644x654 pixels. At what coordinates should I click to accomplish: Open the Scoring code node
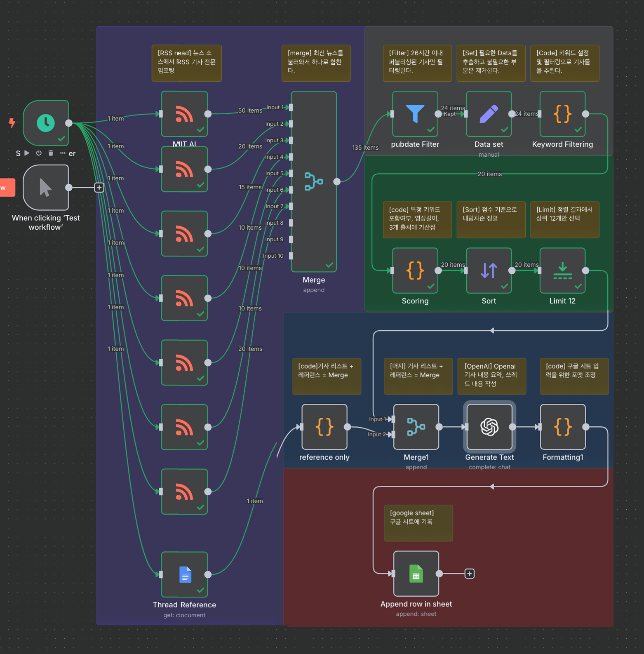(x=415, y=271)
